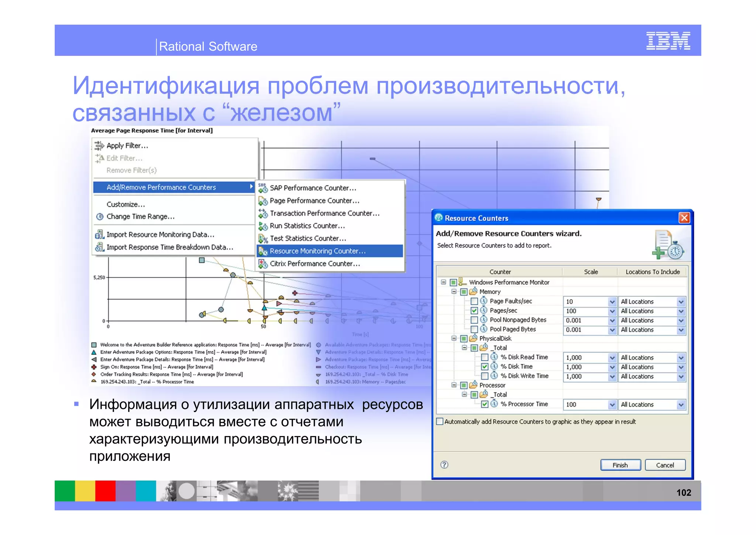Uncheck the % Disk Time checkbox

coord(485,367)
